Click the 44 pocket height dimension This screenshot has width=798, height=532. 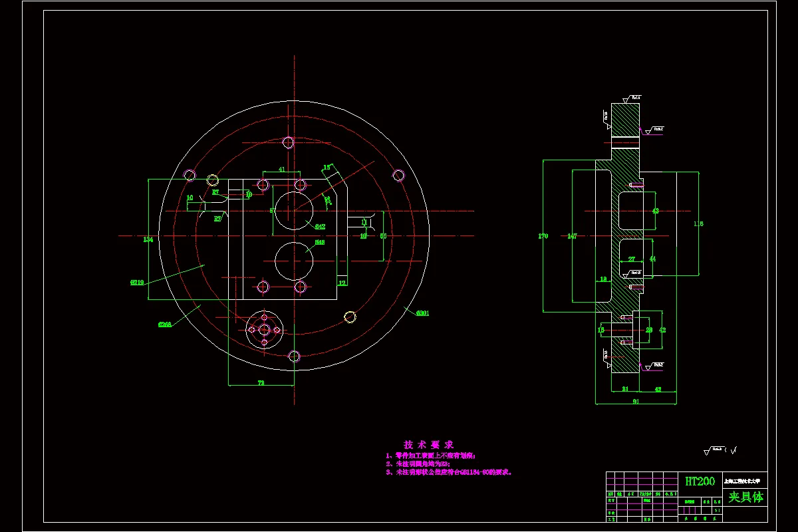coord(652,259)
